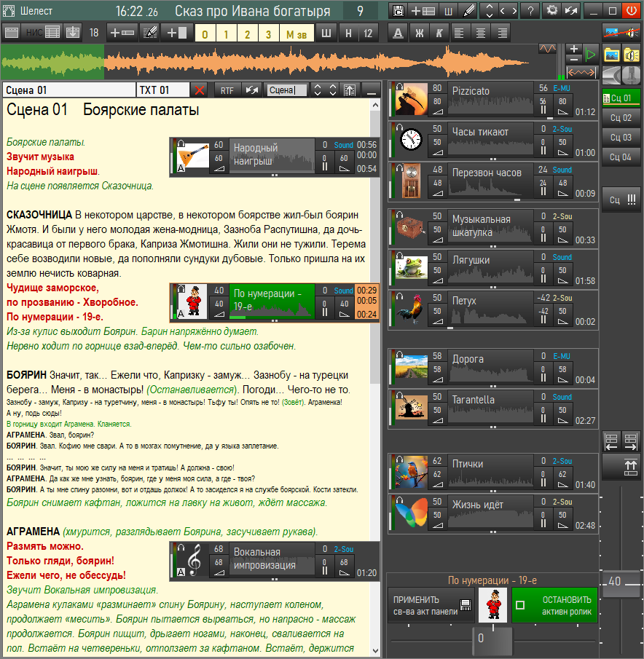Open the sound folder icon
Viewport: 644px width, 659px height.
point(631,55)
